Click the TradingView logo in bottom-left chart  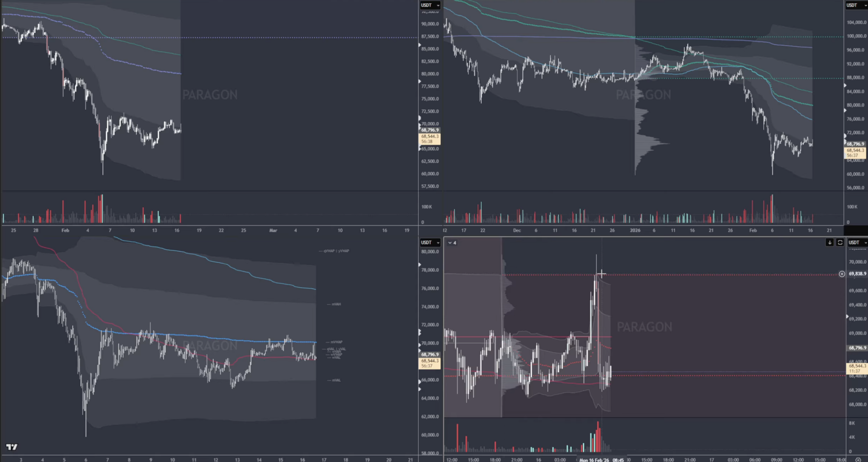point(12,447)
